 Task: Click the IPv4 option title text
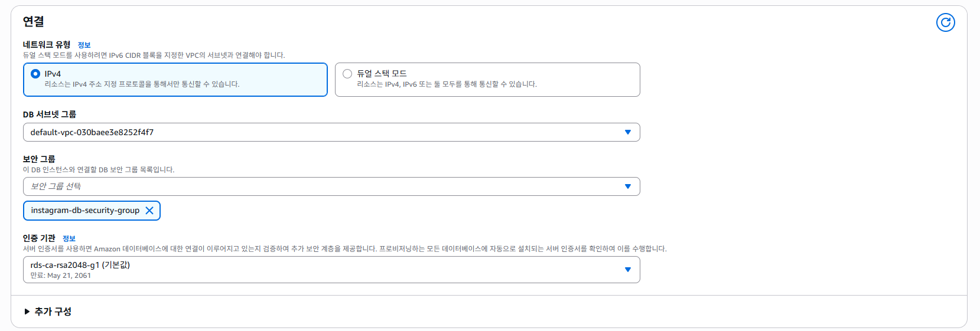(53, 74)
